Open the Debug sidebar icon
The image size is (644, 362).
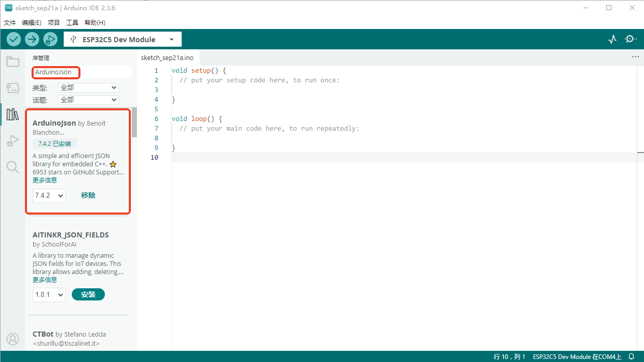[13, 141]
